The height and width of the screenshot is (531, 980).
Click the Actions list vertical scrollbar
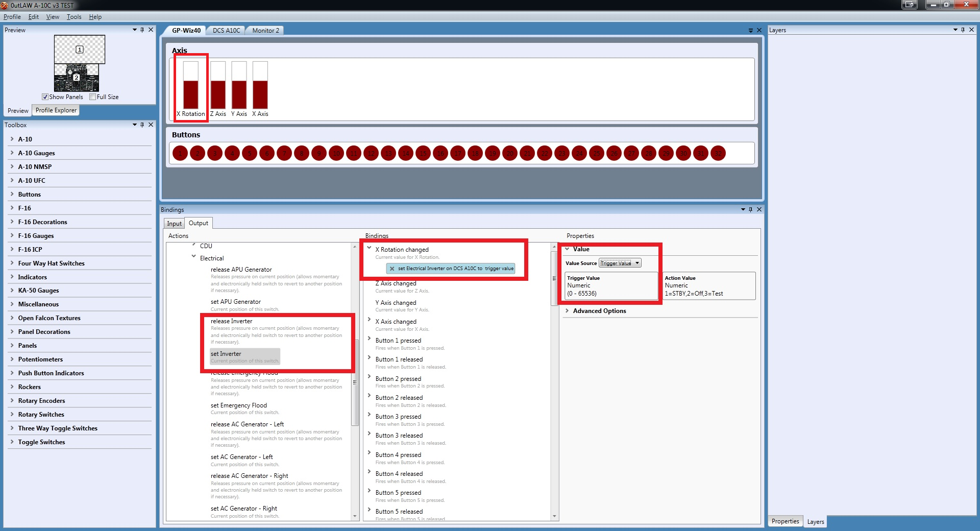(355, 381)
